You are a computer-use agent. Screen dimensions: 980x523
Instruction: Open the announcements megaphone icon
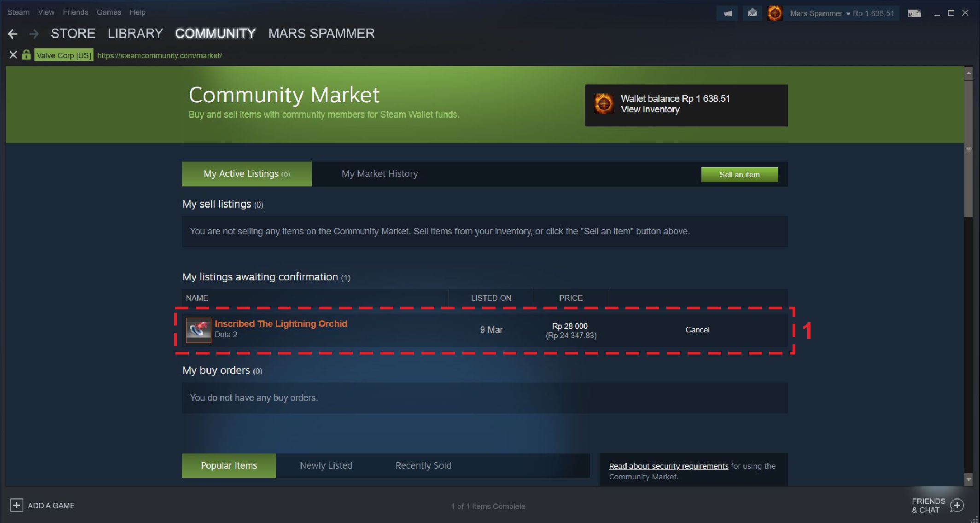[727, 13]
